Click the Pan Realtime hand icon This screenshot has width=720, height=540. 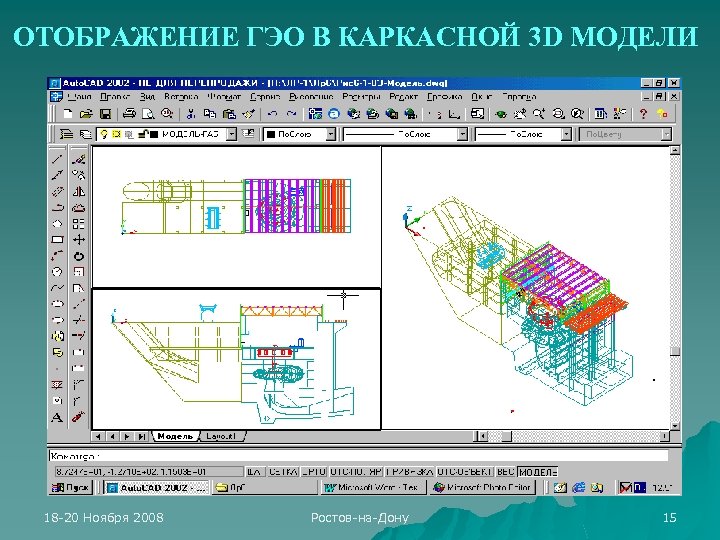click(x=520, y=113)
